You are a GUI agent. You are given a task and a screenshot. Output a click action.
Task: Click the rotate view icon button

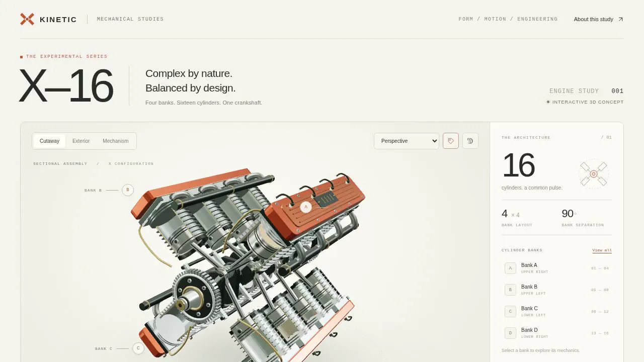coord(470,141)
